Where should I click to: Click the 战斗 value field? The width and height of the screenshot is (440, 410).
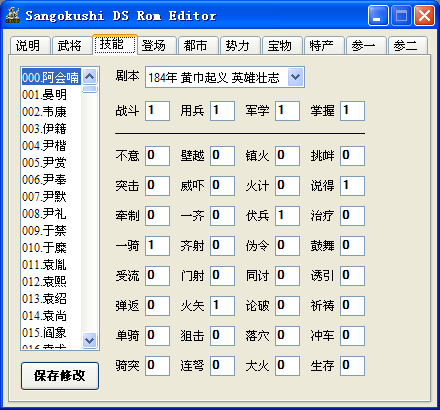point(157,111)
